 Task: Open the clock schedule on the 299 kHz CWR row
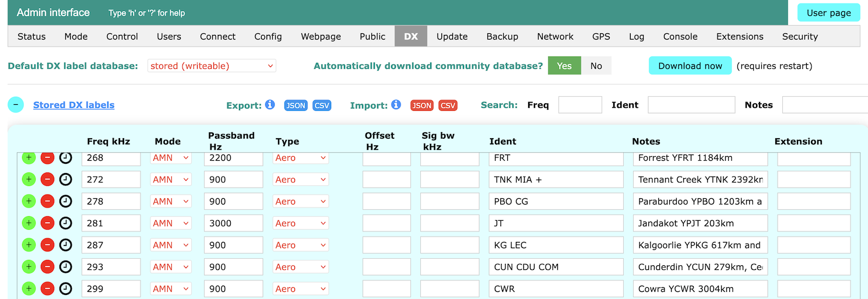point(66,289)
